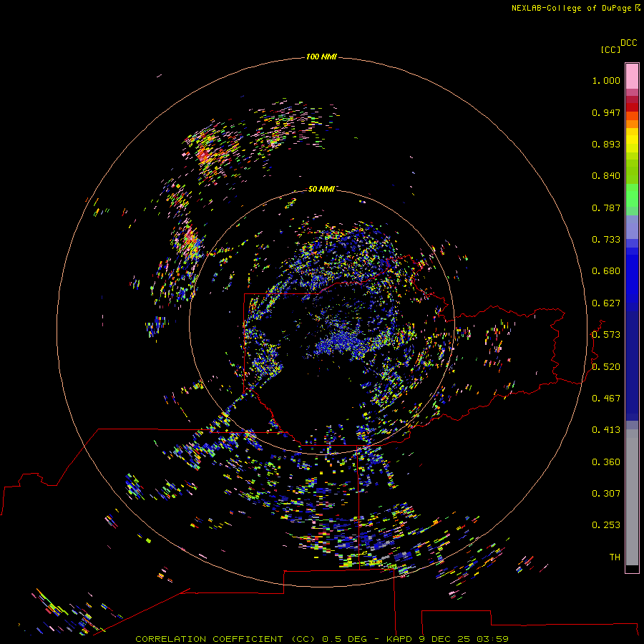Click the NEXLAB logo icon at top right
644x644 pixels.
637,8
